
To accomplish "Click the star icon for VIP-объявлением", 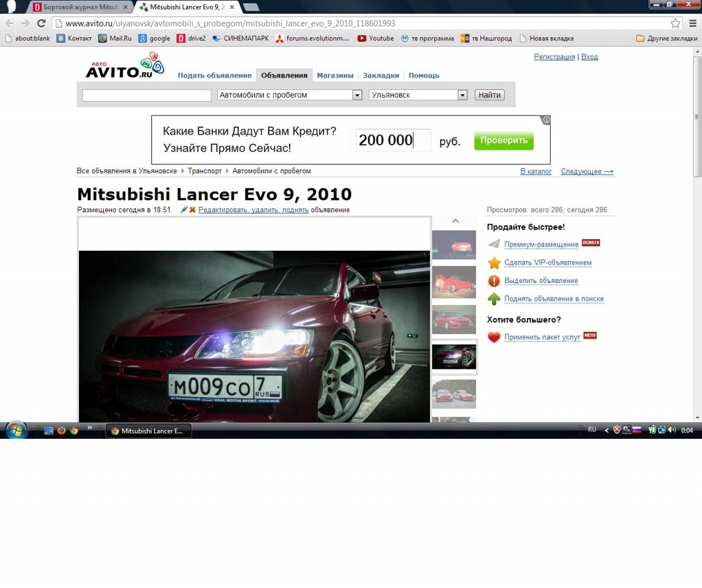I will pyautogui.click(x=494, y=263).
